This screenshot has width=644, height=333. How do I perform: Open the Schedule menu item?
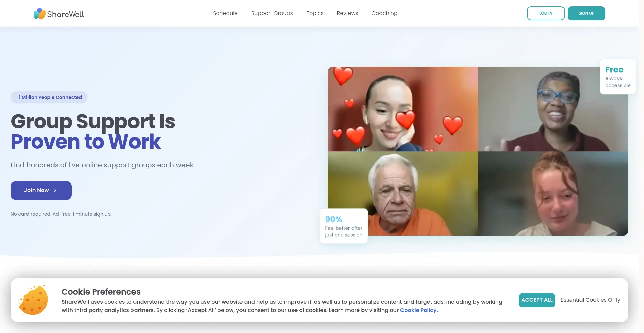pyautogui.click(x=225, y=13)
